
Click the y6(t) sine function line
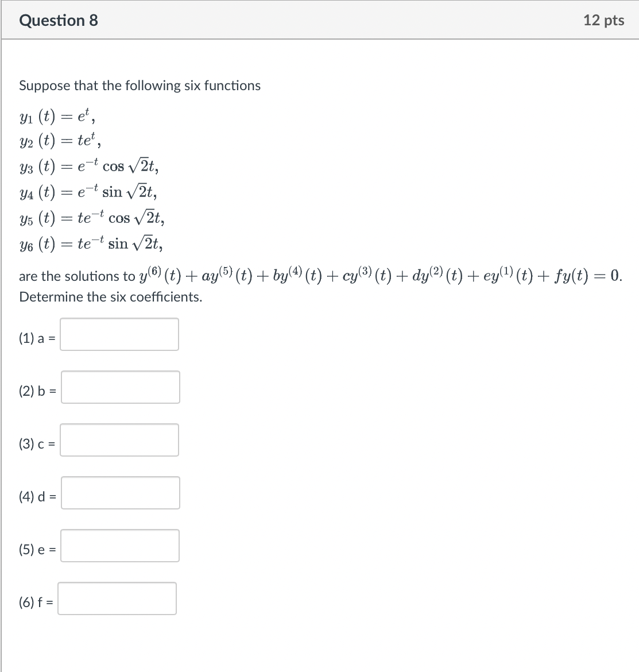[90, 243]
